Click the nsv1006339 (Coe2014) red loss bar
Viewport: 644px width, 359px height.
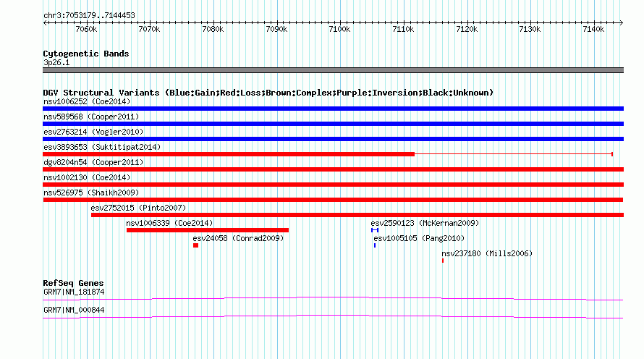click(x=208, y=230)
